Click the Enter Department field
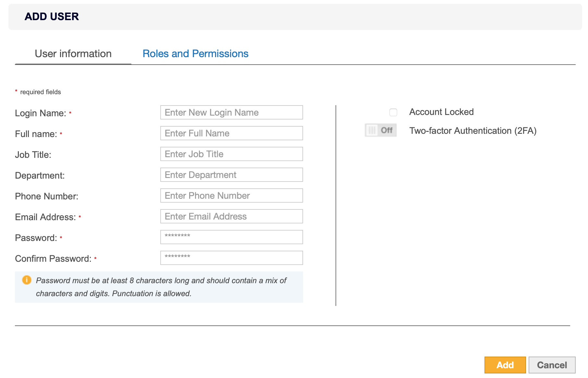The width and height of the screenshot is (588, 378). [x=231, y=175]
